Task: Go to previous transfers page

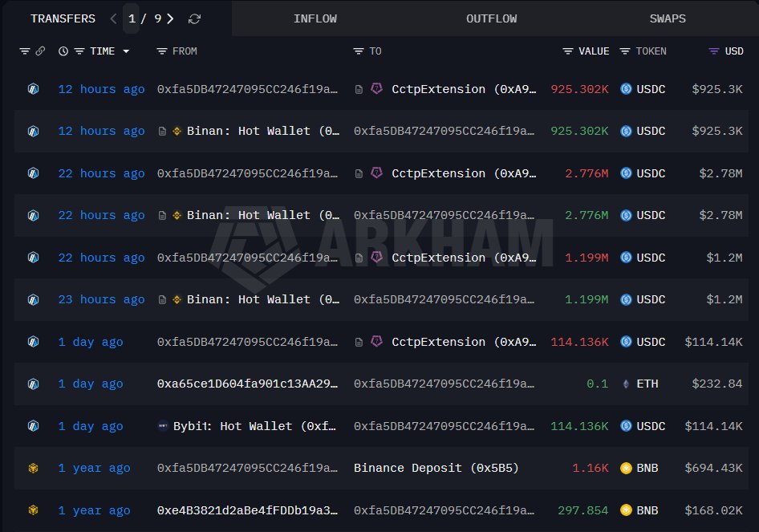Action: click(x=113, y=18)
